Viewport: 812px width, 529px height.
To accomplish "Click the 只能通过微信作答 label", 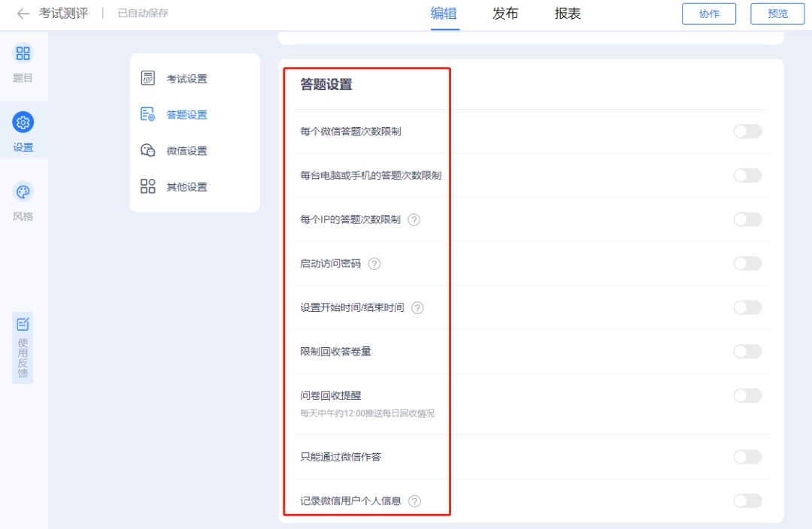I will [x=341, y=457].
